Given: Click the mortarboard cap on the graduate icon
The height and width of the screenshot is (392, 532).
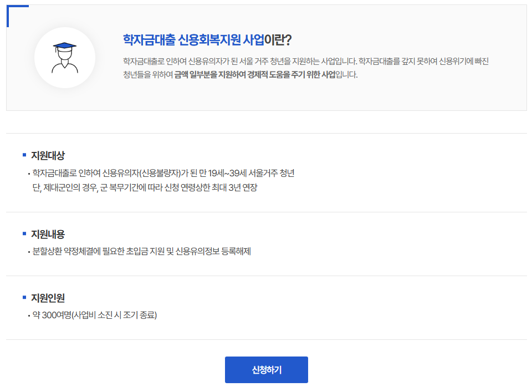Looking at the screenshot, I should 65,44.
